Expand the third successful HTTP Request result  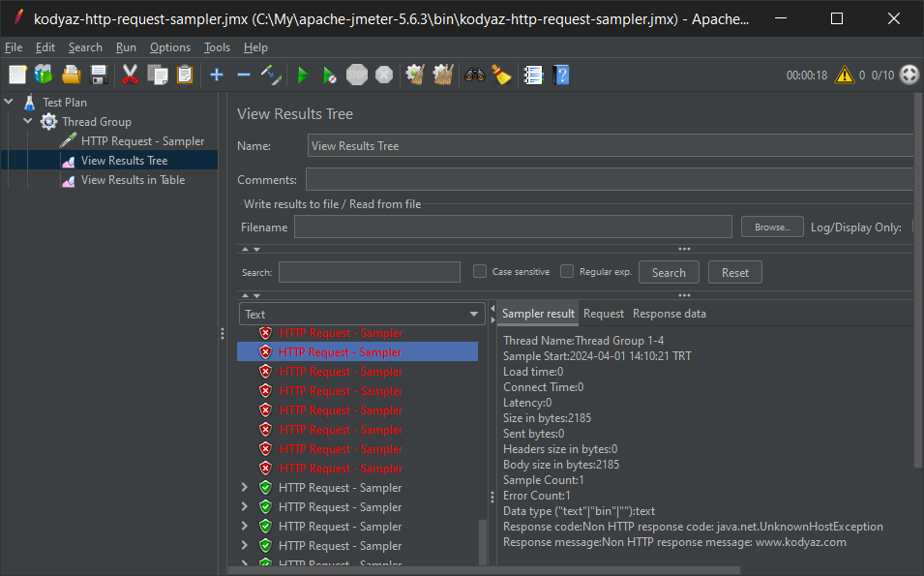point(245,527)
